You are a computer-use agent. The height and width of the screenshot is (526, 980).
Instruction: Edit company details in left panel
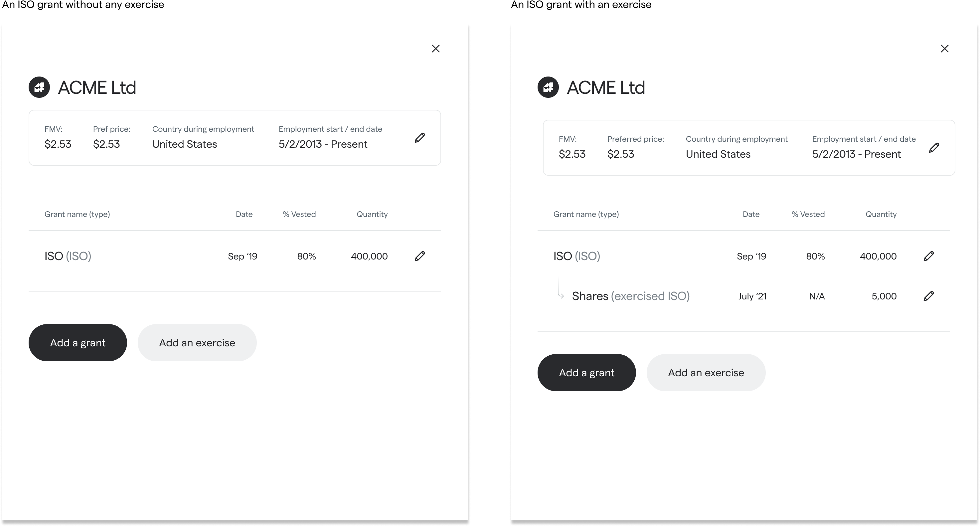(419, 138)
